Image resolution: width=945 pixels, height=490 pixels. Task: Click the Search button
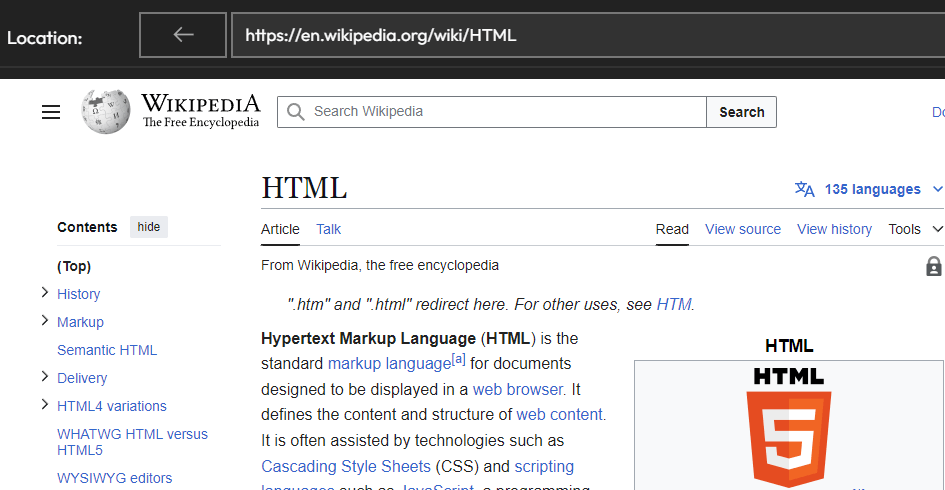coord(741,112)
